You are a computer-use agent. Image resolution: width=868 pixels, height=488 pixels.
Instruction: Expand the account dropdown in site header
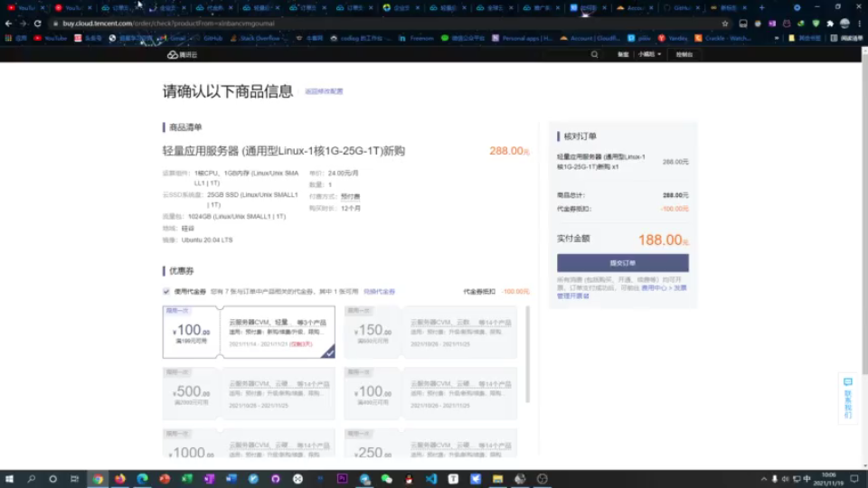649,54
